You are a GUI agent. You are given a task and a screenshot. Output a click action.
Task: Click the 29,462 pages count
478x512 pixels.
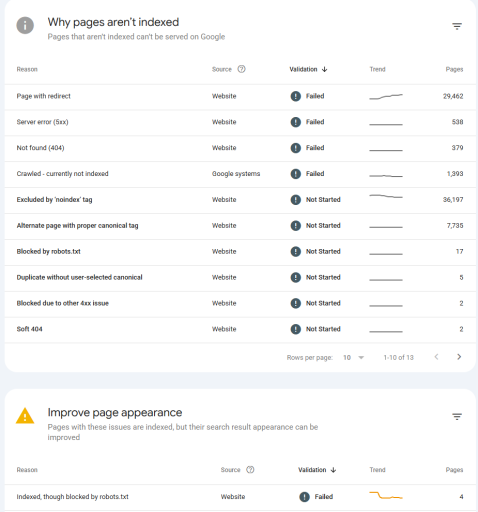(453, 96)
